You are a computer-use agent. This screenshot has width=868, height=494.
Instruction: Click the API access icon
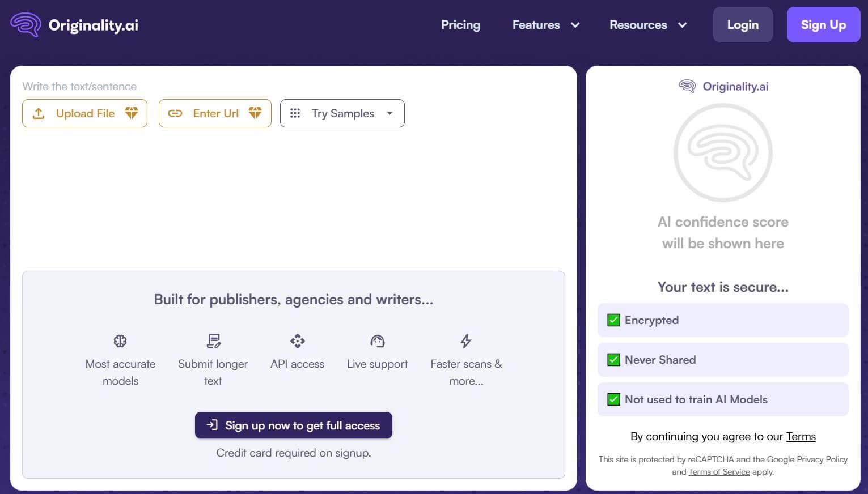298,341
